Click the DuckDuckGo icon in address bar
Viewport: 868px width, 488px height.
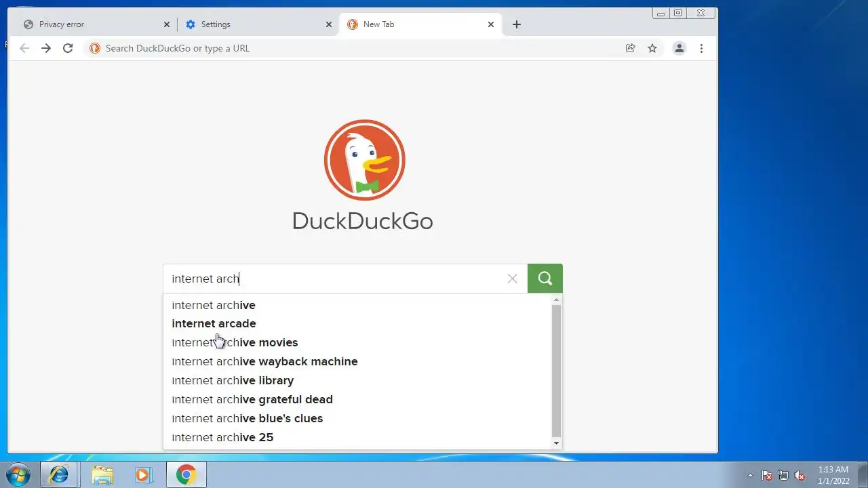pyautogui.click(x=95, y=48)
